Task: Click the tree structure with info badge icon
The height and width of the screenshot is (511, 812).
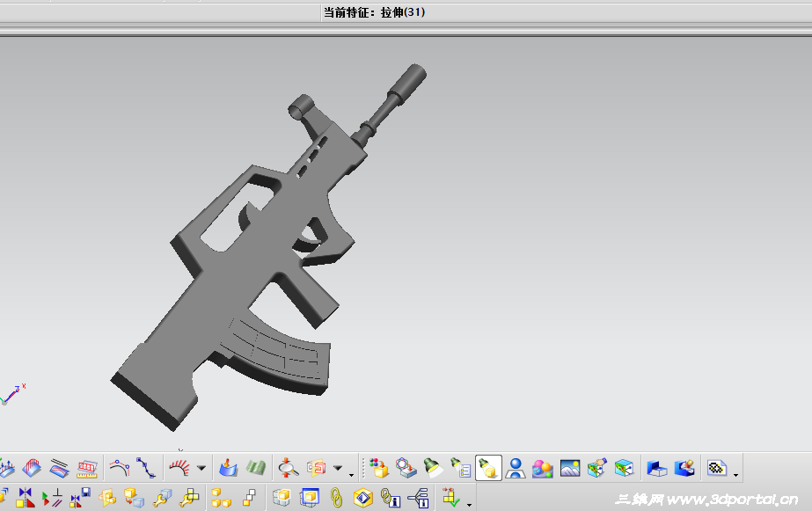Action: point(418,498)
